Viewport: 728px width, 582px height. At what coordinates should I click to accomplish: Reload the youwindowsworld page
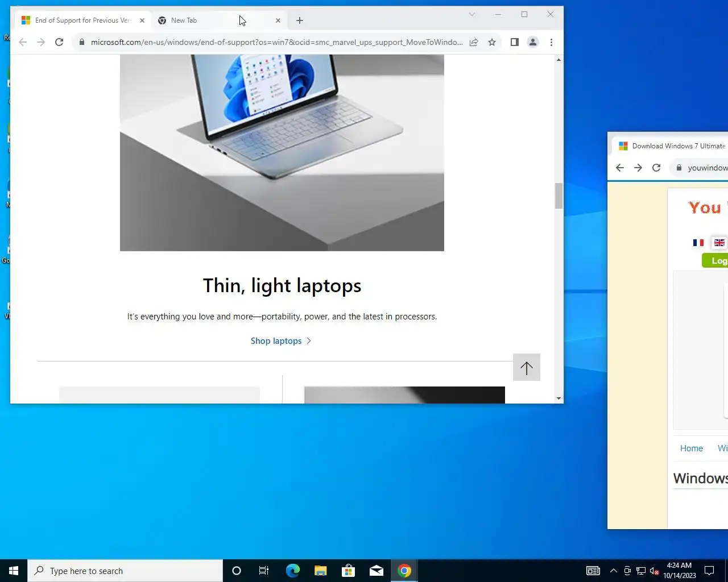click(656, 168)
